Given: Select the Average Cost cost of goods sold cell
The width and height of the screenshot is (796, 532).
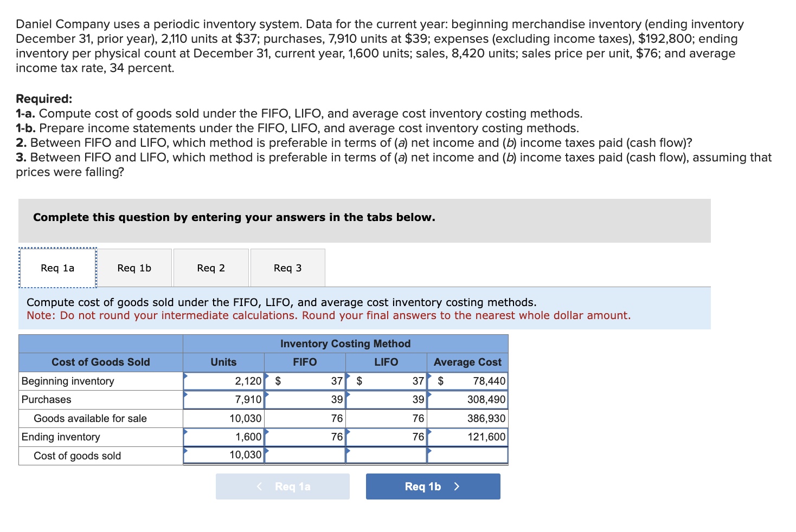Looking at the screenshot, I should tap(467, 455).
